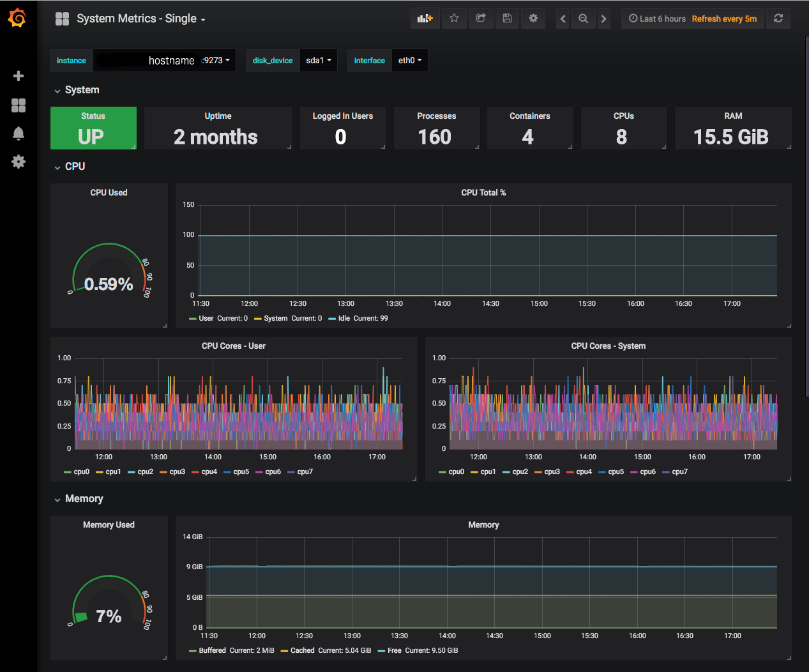Click the Grafana logo home icon
The height and width of the screenshot is (672, 809).
(18, 19)
